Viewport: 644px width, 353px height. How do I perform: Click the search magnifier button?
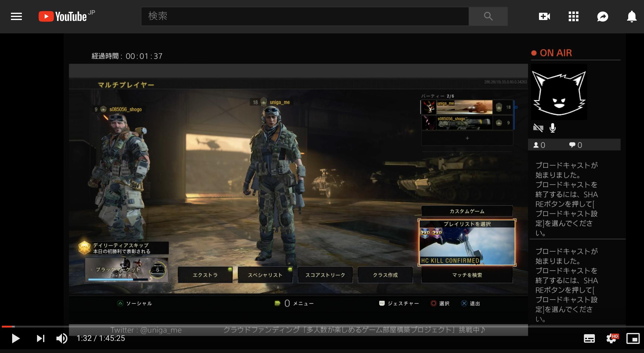coord(488,16)
